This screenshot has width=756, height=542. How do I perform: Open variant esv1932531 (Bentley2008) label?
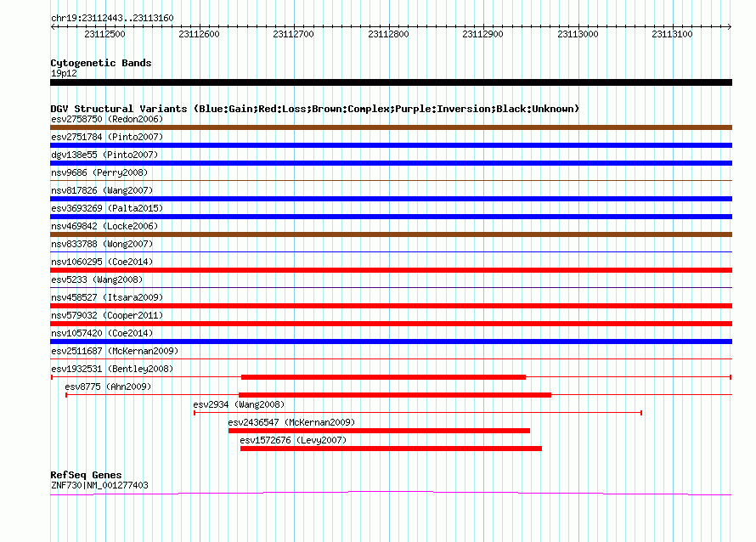[112, 369]
